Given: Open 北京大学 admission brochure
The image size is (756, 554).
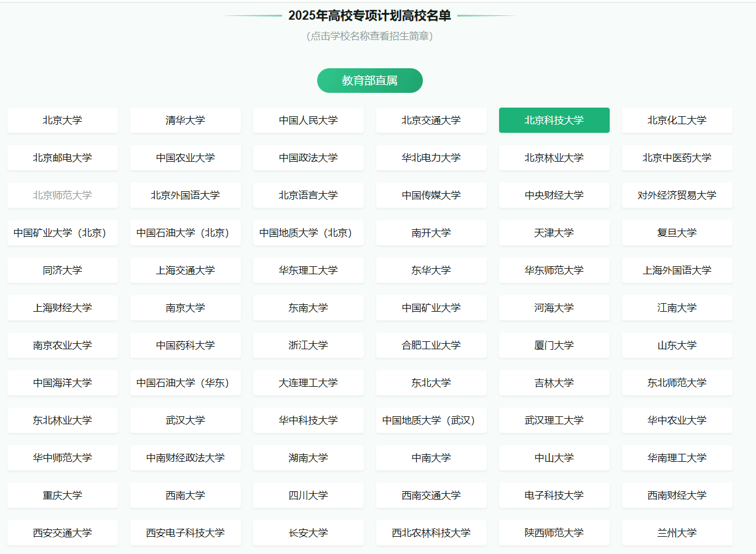Looking at the screenshot, I should pos(62,121).
